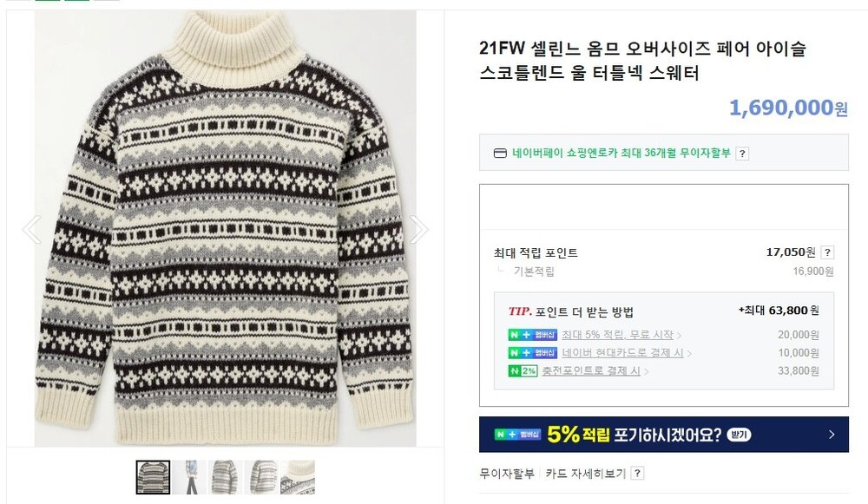The width and height of the screenshot is (868, 504).
Task: Click the N+ badge beside 네이버 현대카드로 결제
Action: click(533, 352)
